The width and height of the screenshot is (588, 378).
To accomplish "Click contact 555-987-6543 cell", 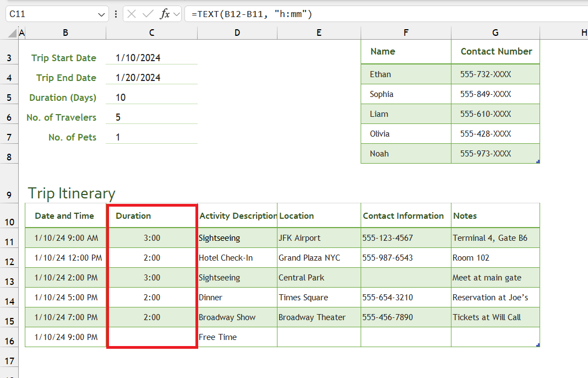I will (x=406, y=258).
